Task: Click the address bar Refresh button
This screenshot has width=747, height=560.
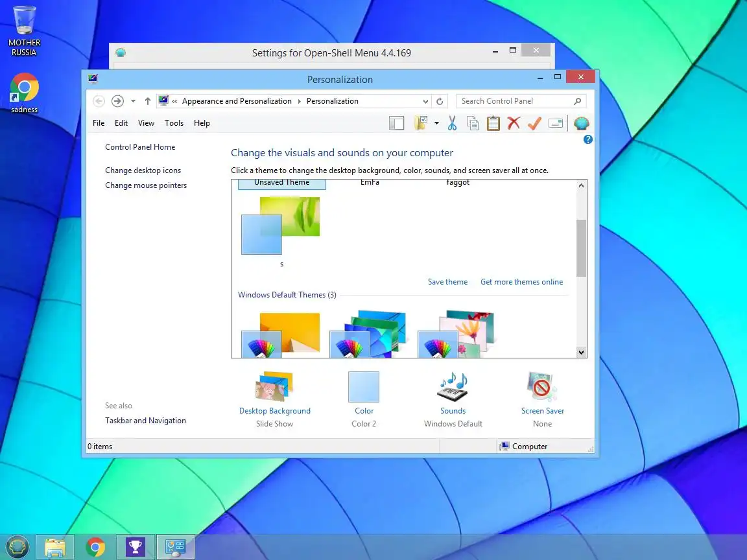Action: (x=440, y=101)
